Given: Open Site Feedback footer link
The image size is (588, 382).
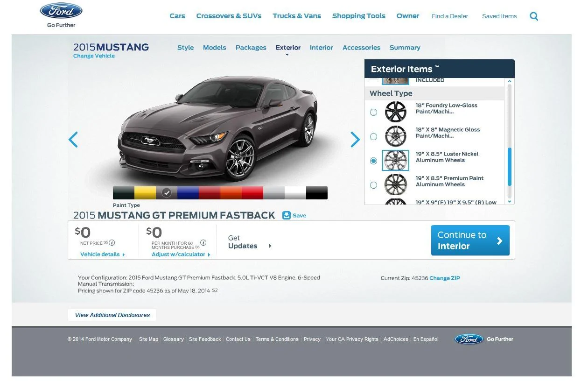Looking at the screenshot, I should [x=205, y=340].
